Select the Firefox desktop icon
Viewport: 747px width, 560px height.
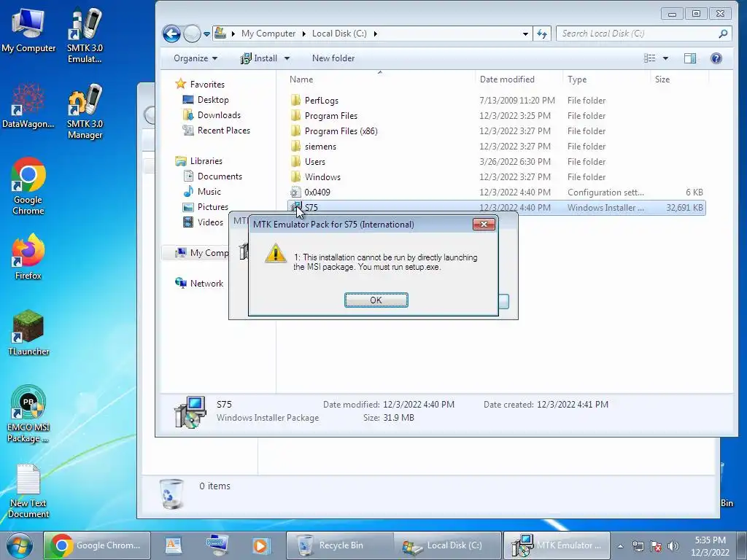click(x=28, y=257)
